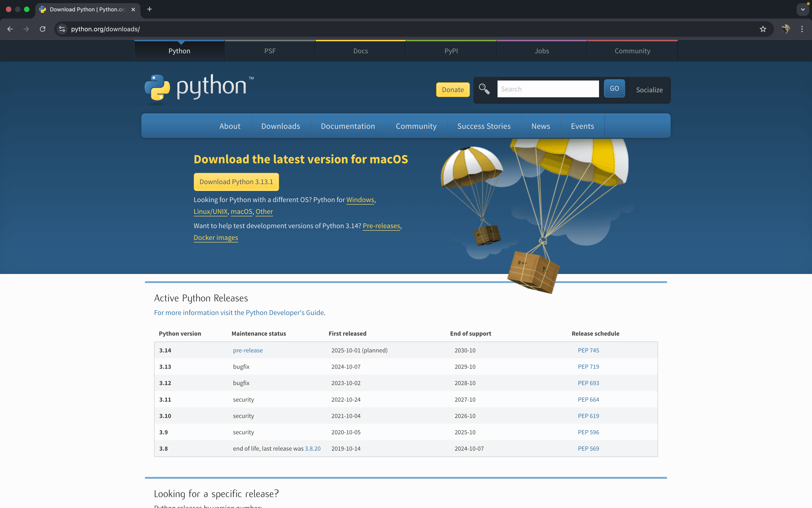This screenshot has width=812, height=508.
Task: Click the Maintenance status column header
Action: [259, 333]
